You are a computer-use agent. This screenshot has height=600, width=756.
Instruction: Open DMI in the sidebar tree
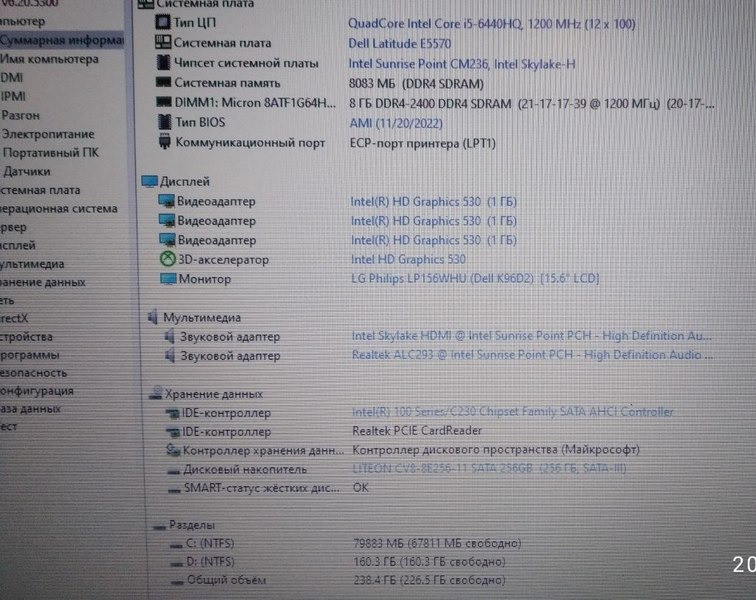click(12, 78)
